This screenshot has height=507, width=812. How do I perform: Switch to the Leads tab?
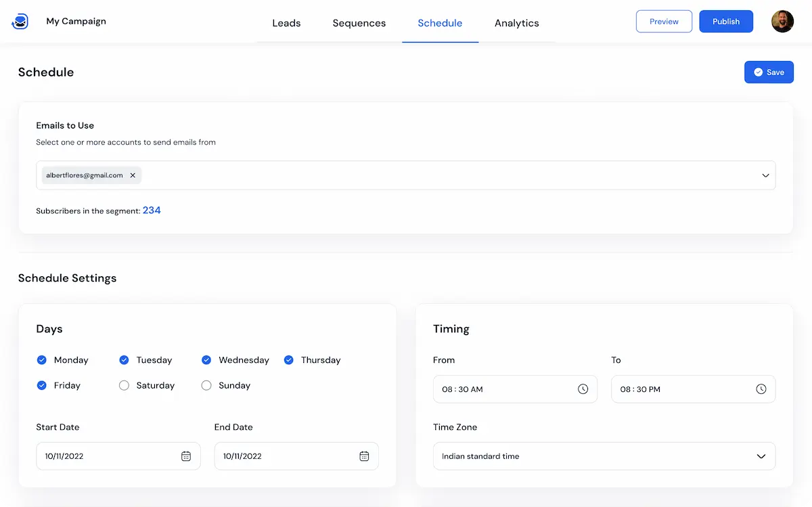pos(286,22)
